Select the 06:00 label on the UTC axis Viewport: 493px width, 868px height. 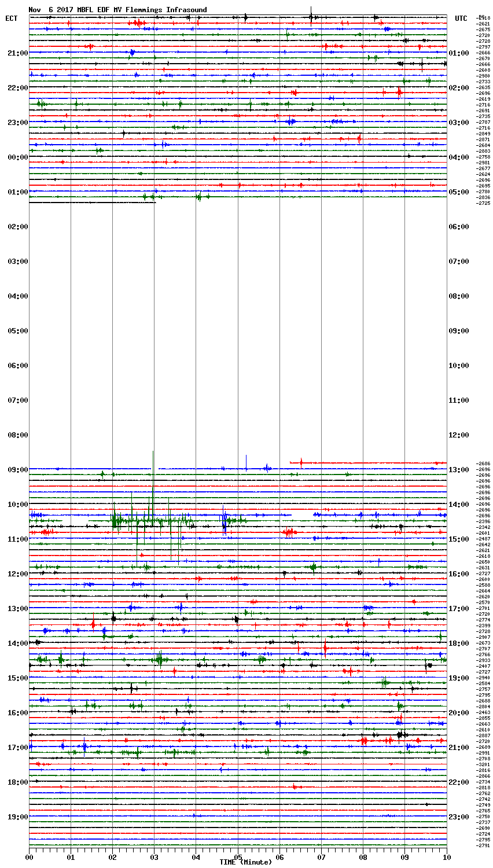point(459,227)
